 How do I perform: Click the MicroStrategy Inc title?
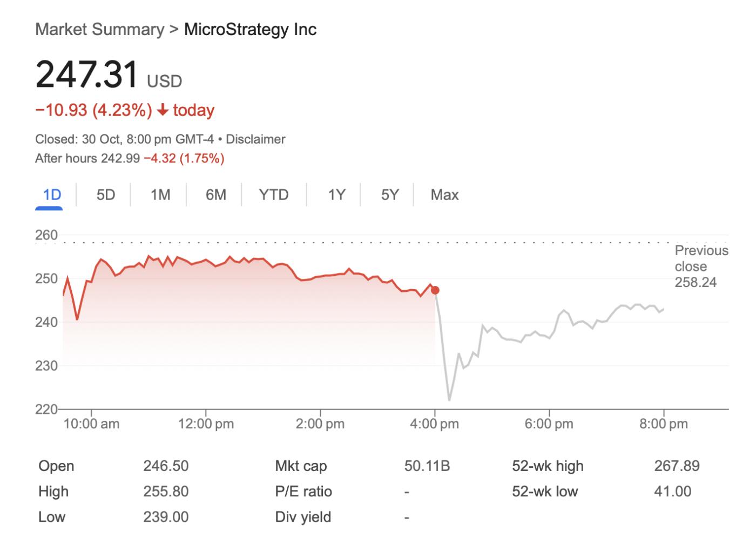(250, 29)
